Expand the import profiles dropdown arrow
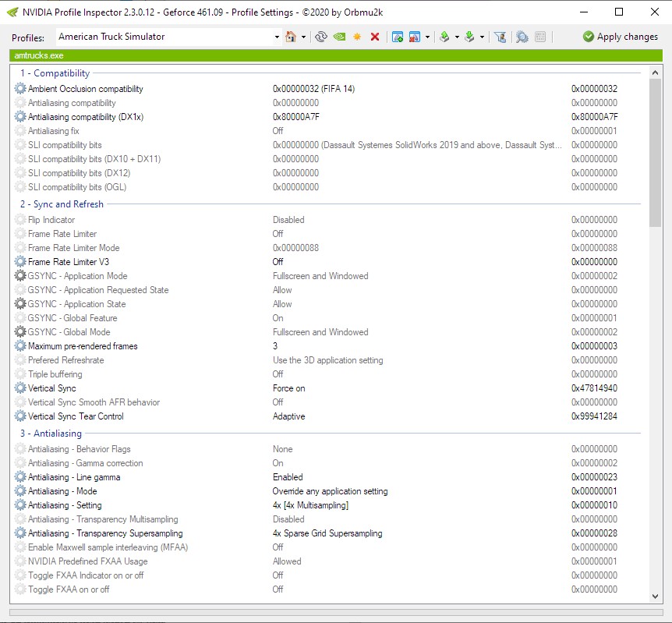The height and width of the screenshot is (623, 672). click(x=482, y=37)
